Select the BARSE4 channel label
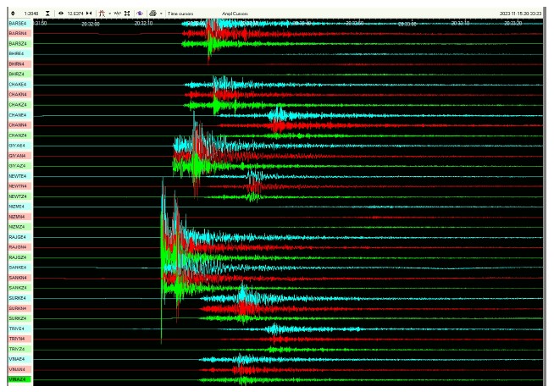This screenshot has width=554, height=392. pos(18,24)
